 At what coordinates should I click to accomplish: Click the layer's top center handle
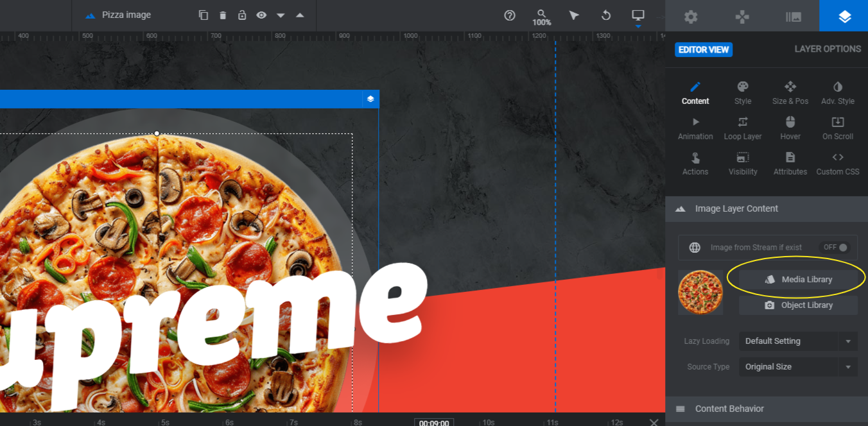pyautogui.click(x=157, y=133)
